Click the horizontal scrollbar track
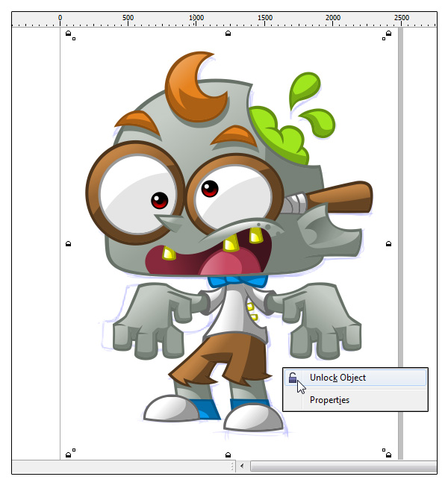 click(343, 466)
